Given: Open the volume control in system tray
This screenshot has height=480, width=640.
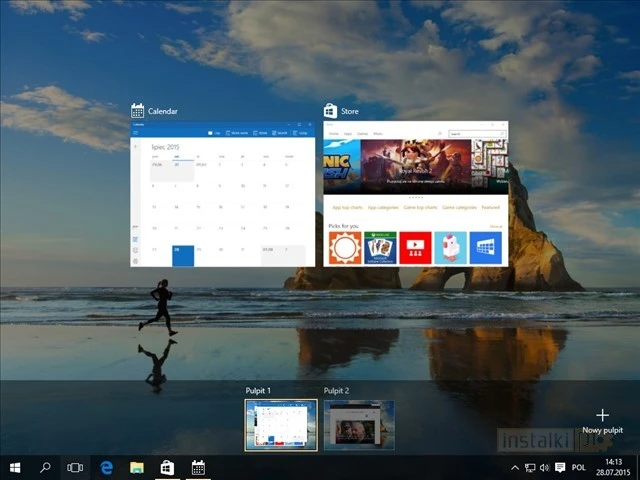Looking at the screenshot, I should (x=544, y=467).
